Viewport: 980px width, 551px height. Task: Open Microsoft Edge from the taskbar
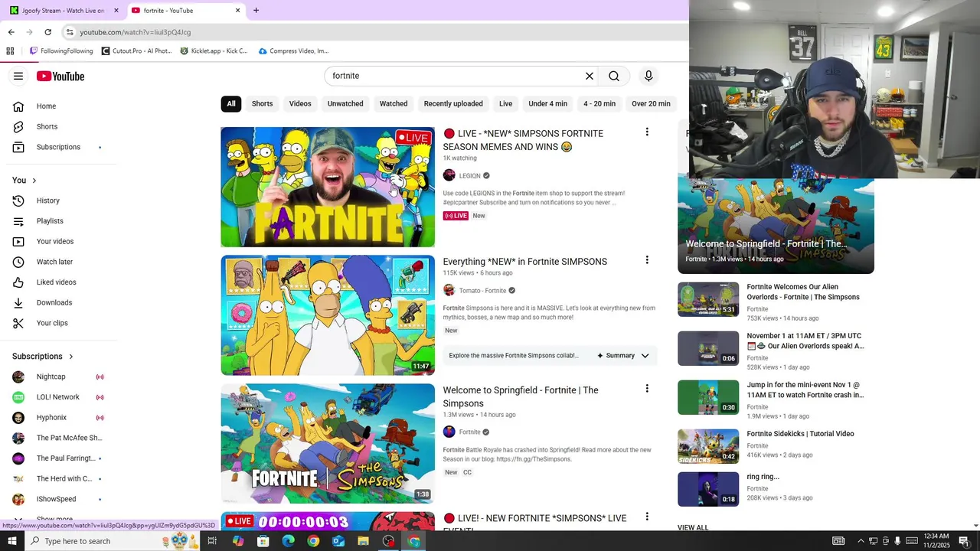click(288, 541)
